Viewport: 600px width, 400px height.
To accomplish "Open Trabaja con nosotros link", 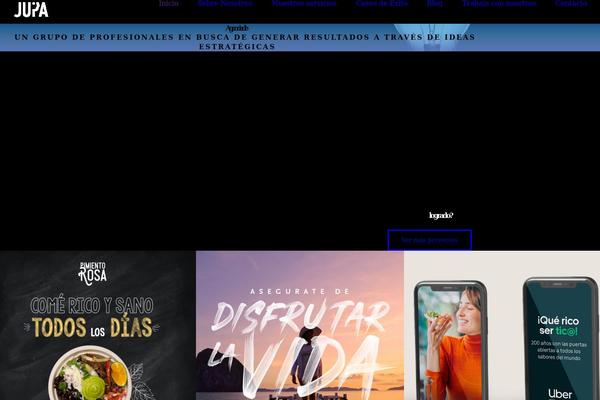I will click(x=499, y=3).
